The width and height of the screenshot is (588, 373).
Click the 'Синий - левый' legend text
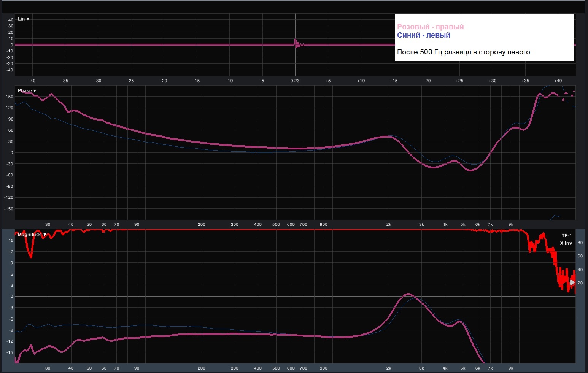click(424, 35)
